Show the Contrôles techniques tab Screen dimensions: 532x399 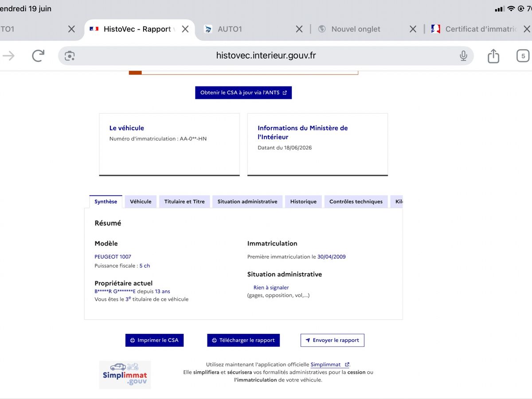click(356, 202)
